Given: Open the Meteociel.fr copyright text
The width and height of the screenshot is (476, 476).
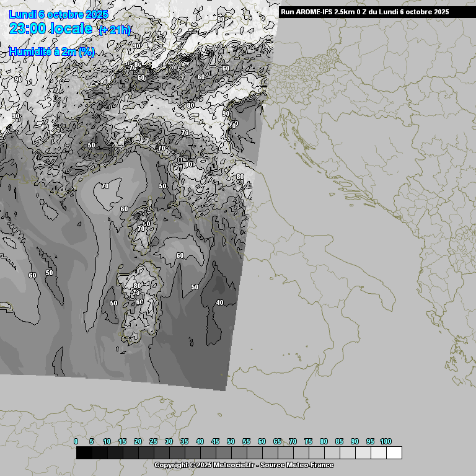Looking at the screenshot, I should coord(244,465).
